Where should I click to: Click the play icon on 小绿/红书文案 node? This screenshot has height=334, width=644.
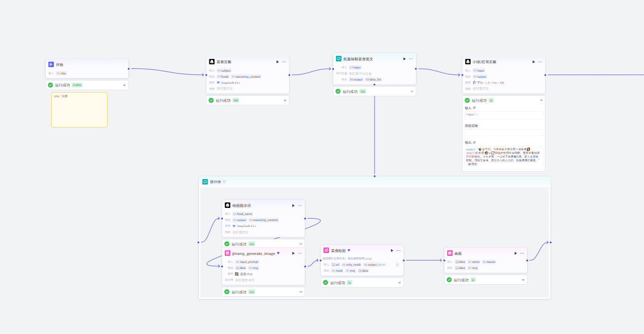click(534, 62)
